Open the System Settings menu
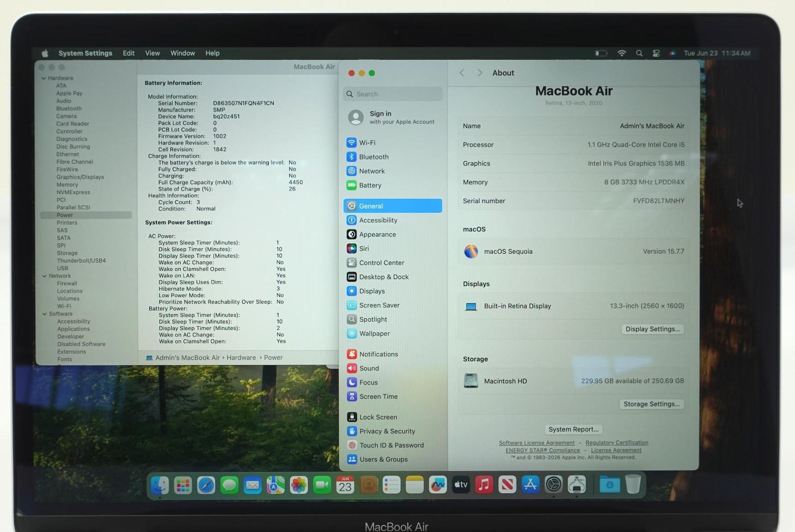Screen dimensions: 795x532 [x=85, y=53]
